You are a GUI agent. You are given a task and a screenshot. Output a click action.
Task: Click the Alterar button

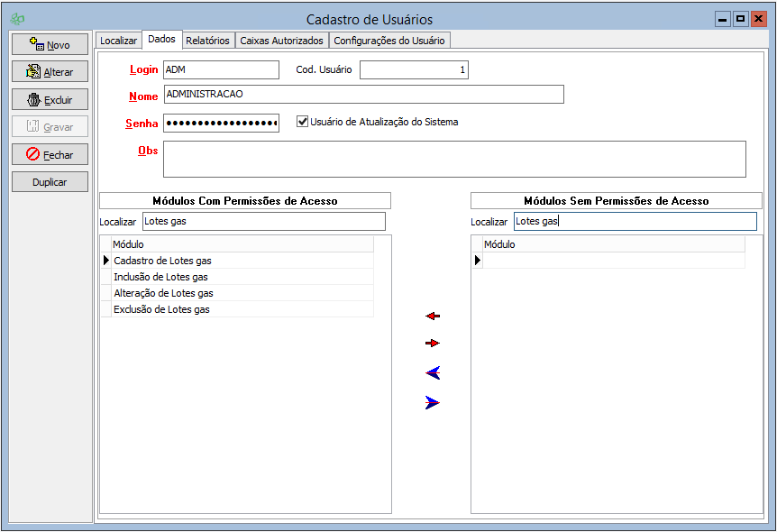(x=50, y=72)
